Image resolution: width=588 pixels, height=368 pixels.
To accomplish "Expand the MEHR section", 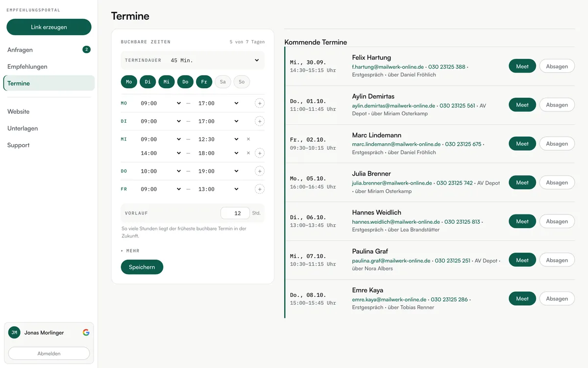I will click(130, 251).
